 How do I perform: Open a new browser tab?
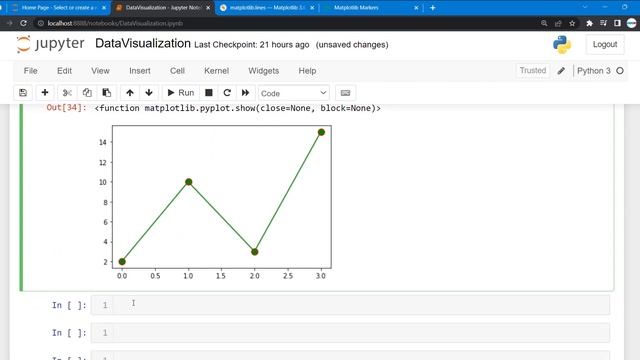pos(433,8)
